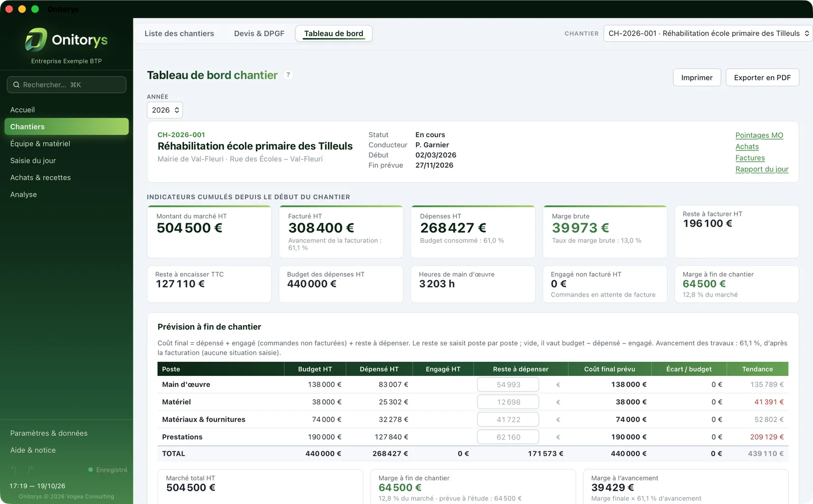Image resolution: width=813 pixels, height=504 pixels.
Task: Select the Tableau de bord tab
Action: click(x=334, y=34)
